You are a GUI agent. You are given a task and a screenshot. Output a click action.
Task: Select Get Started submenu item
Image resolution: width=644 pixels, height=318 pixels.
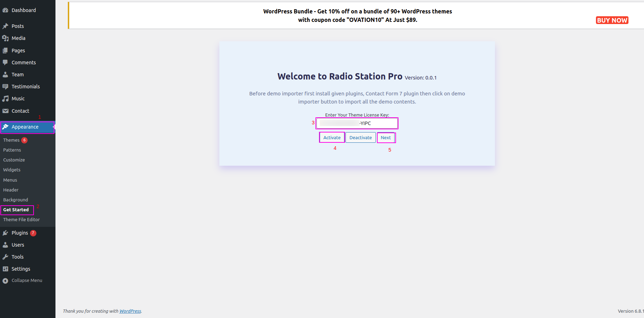click(x=16, y=210)
